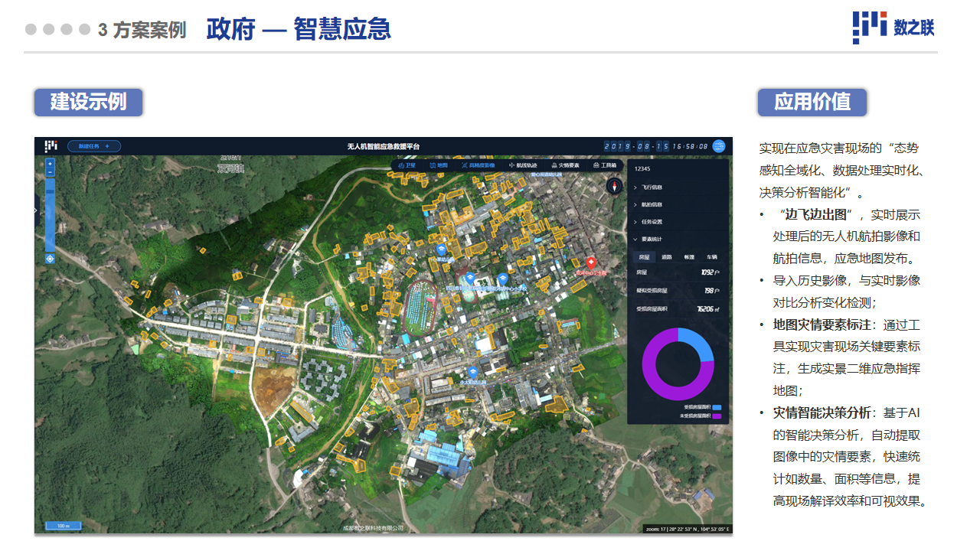This screenshot has height=551, width=980.
Task: Click the 新建任务 new task button
Action: click(x=94, y=146)
